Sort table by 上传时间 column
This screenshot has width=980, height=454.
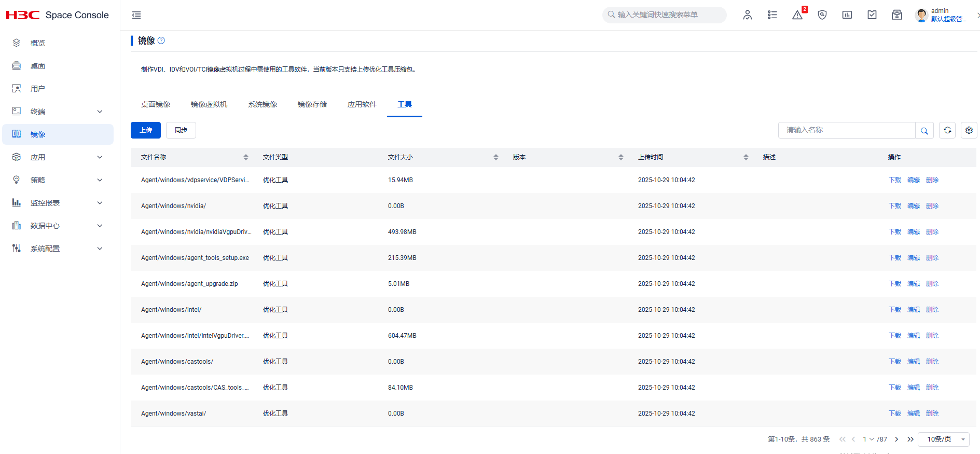pyautogui.click(x=746, y=157)
